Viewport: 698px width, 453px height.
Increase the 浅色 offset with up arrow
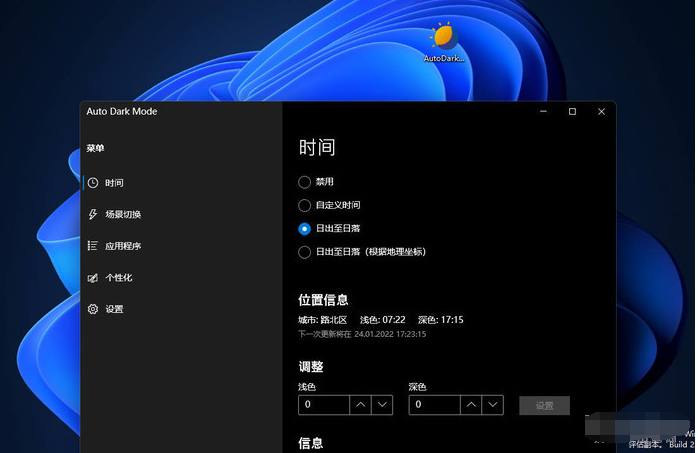(x=360, y=405)
